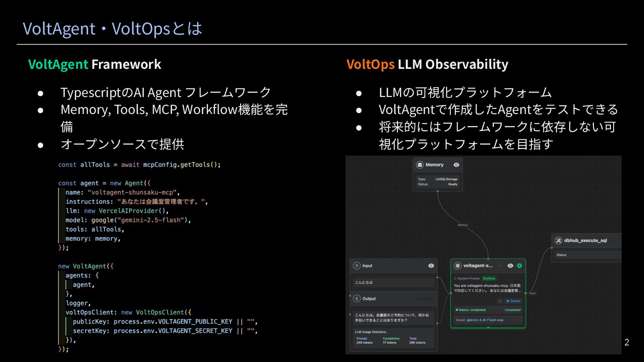Click the Model gemini-2.0-flash-exp value

pos(485,320)
